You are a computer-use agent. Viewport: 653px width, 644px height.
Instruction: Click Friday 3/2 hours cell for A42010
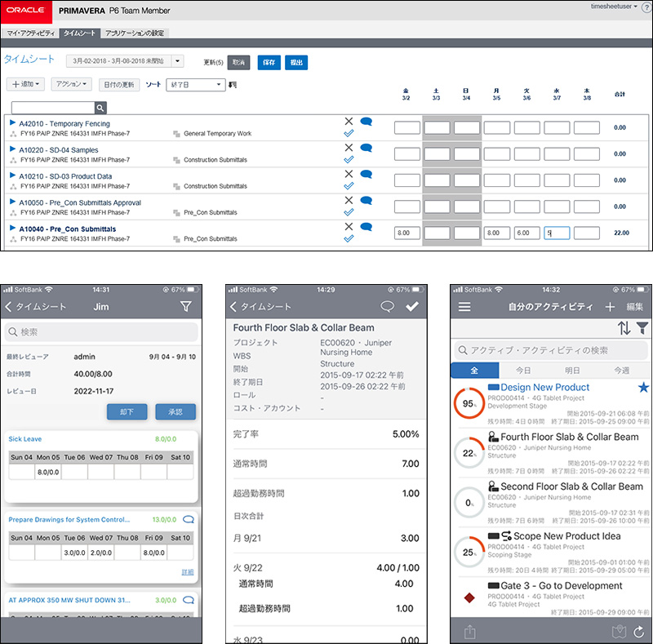tap(406, 127)
